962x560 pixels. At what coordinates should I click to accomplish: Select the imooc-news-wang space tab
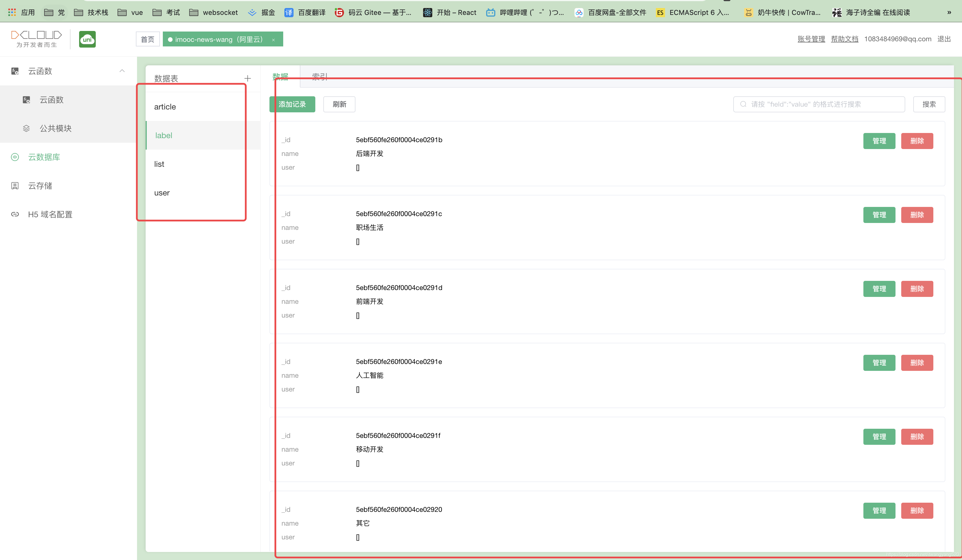[x=223, y=39]
